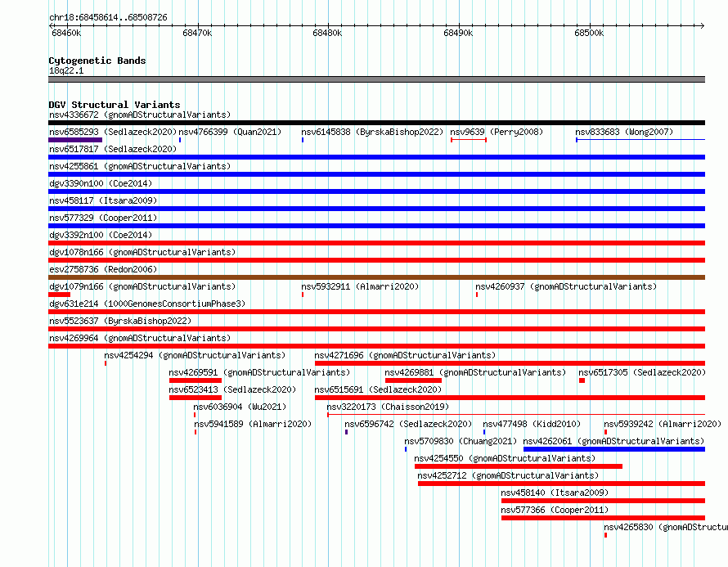Click dgv1078n166 gnomADStructuralVariants label
The width and height of the screenshot is (728, 567).
142,252
